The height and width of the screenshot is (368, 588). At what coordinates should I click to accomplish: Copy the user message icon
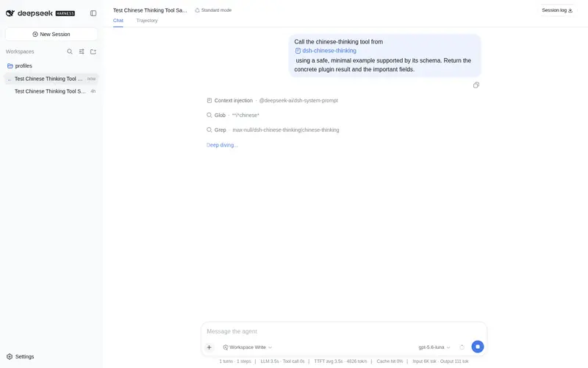coord(476,85)
